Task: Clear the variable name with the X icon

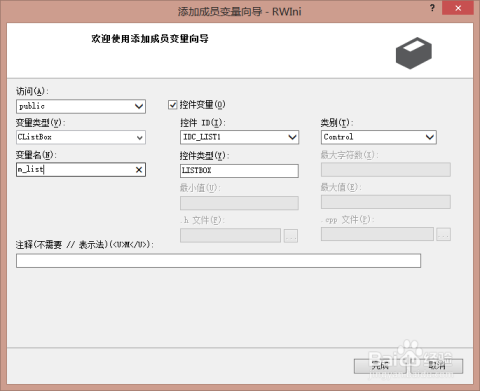Action: pos(139,170)
